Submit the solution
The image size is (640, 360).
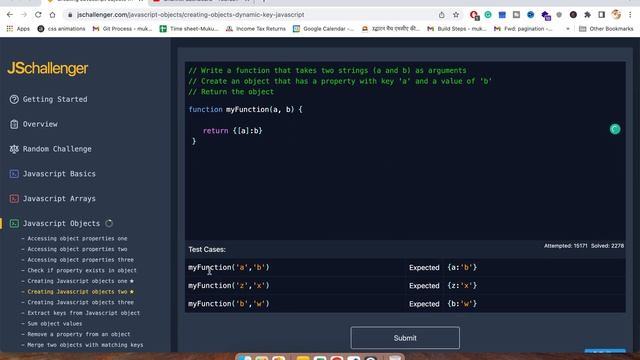405,338
